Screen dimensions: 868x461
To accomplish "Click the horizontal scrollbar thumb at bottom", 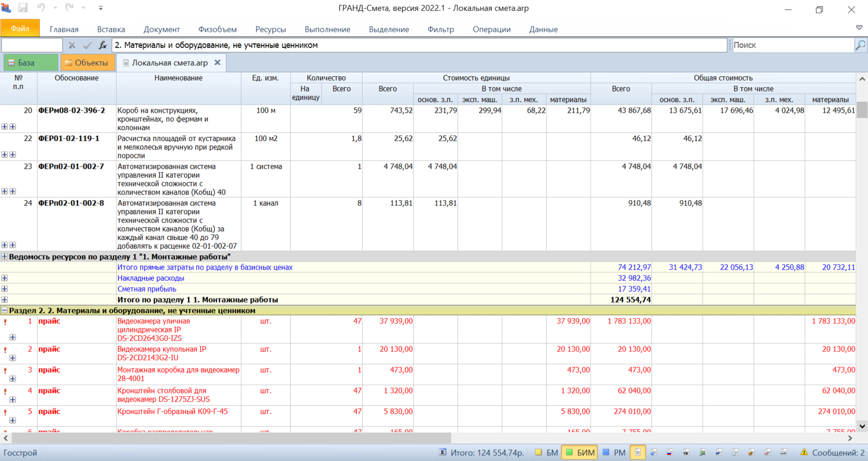I will [231, 438].
